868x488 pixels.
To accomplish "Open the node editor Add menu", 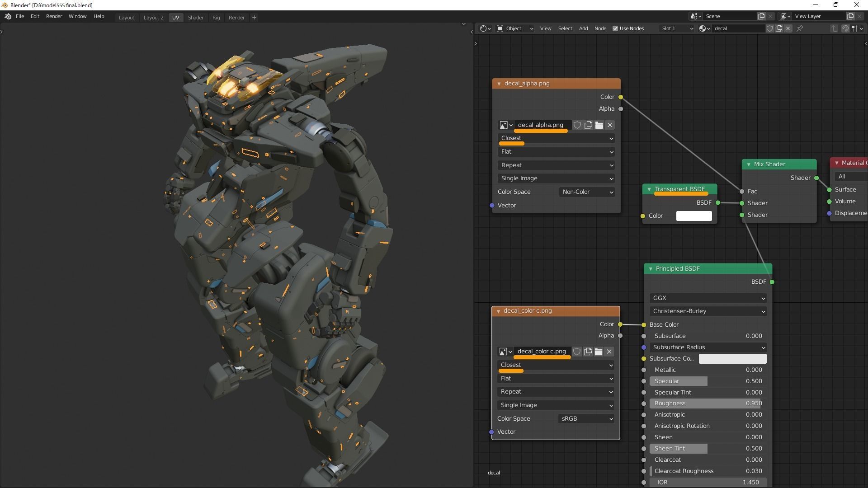I will (583, 28).
